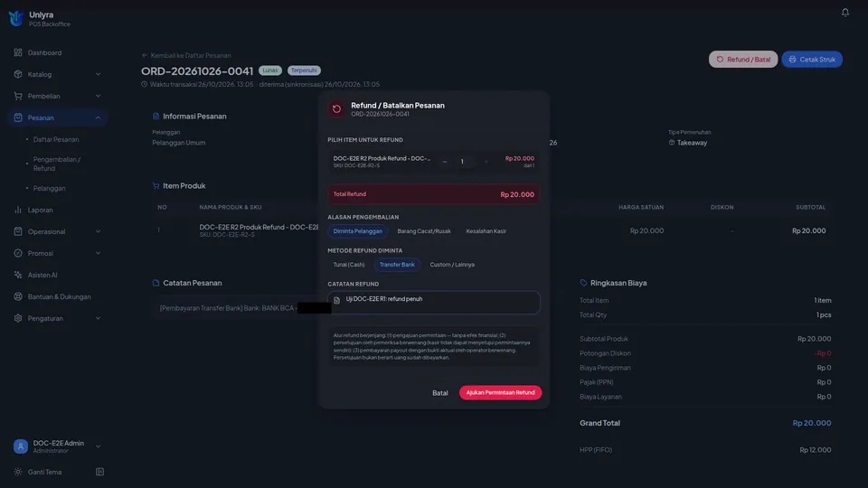Click the refund quantity value 1
The image size is (868, 488).
tap(462, 162)
